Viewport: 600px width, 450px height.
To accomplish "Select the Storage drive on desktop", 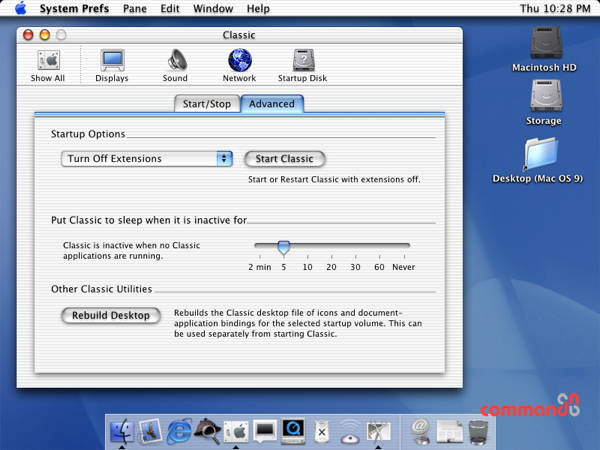I will click(545, 103).
